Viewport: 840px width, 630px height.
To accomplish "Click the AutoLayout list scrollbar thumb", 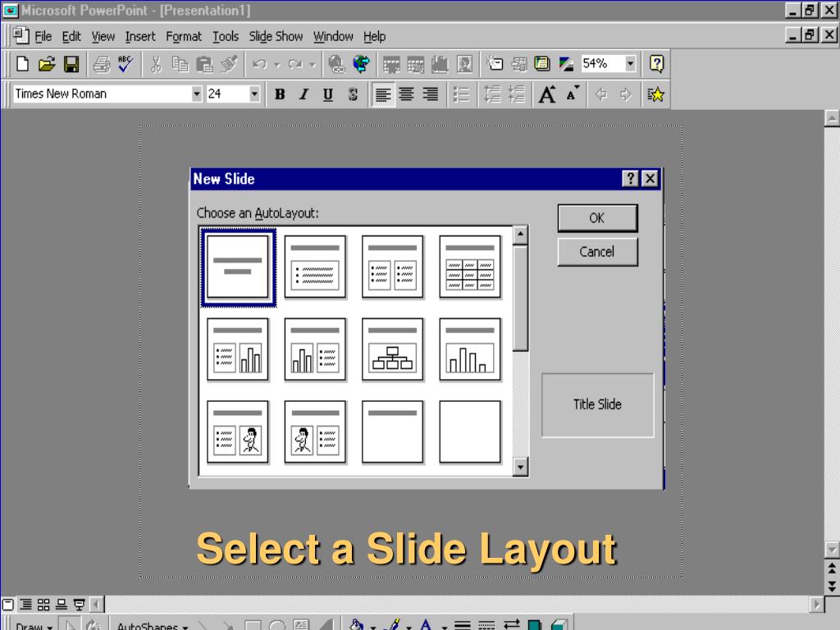I will point(520,299).
